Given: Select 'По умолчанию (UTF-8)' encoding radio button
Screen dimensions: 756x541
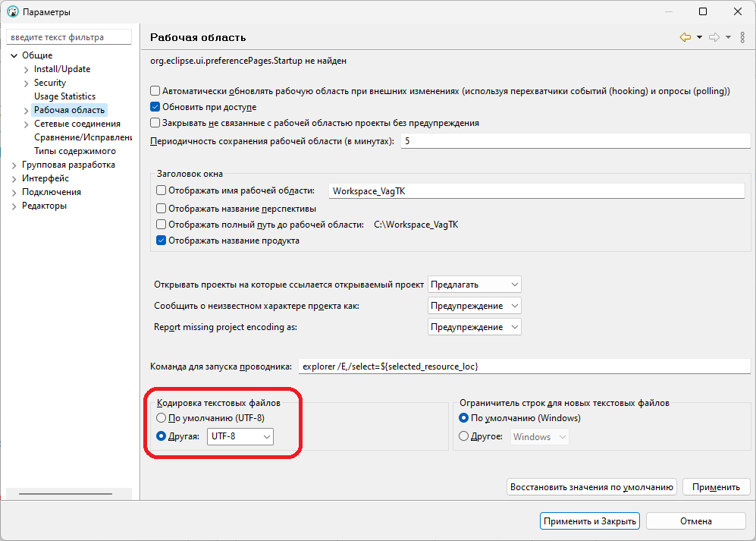Looking at the screenshot, I should click(161, 418).
